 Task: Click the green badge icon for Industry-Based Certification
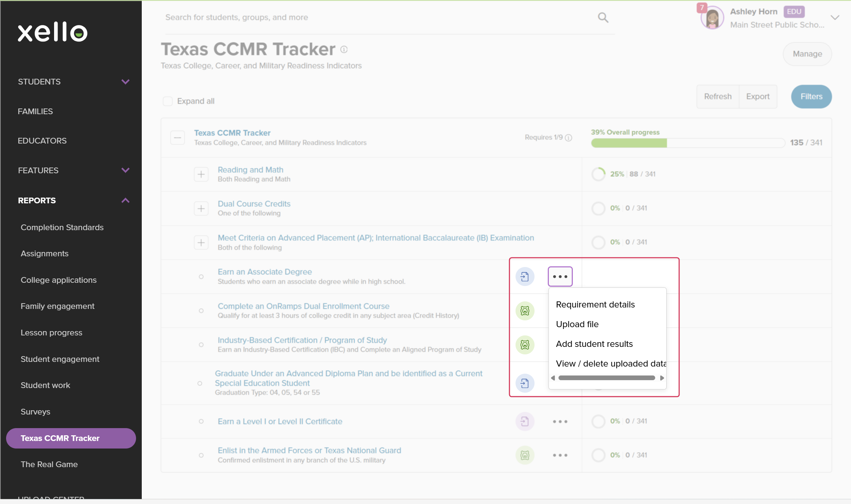tap(525, 345)
